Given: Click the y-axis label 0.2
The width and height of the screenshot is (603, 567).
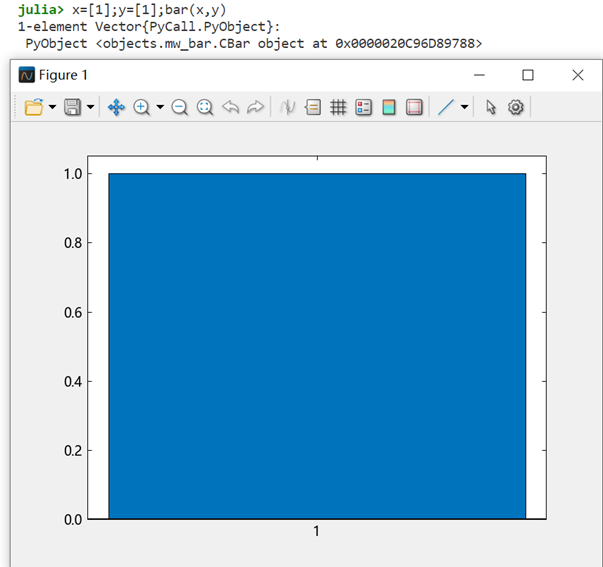Looking at the screenshot, I should pos(73,450).
